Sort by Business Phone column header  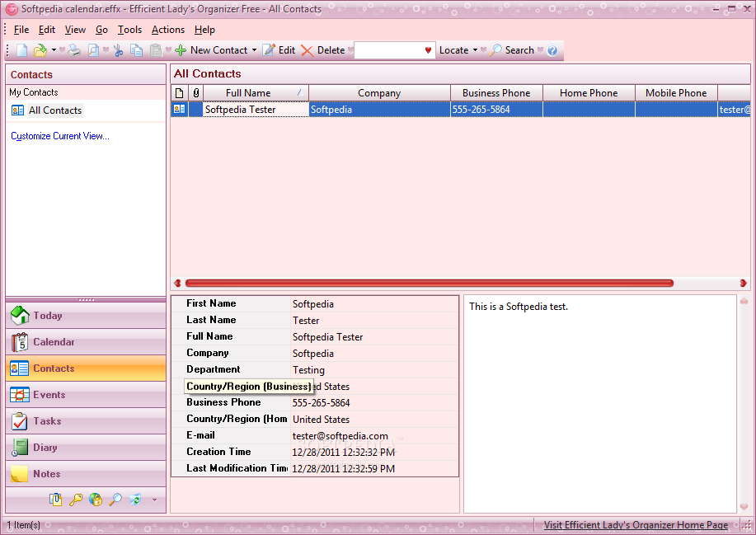tap(496, 93)
